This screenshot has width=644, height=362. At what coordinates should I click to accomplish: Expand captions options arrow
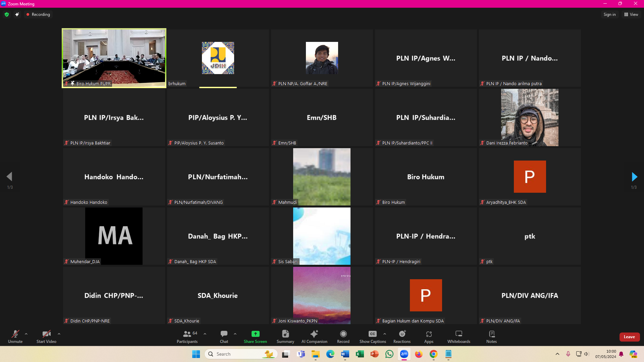click(x=385, y=334)
